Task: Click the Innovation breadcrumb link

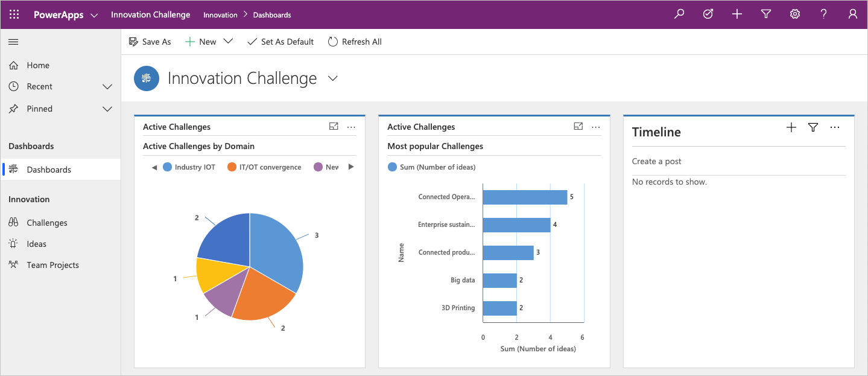Action: [220, 15]
